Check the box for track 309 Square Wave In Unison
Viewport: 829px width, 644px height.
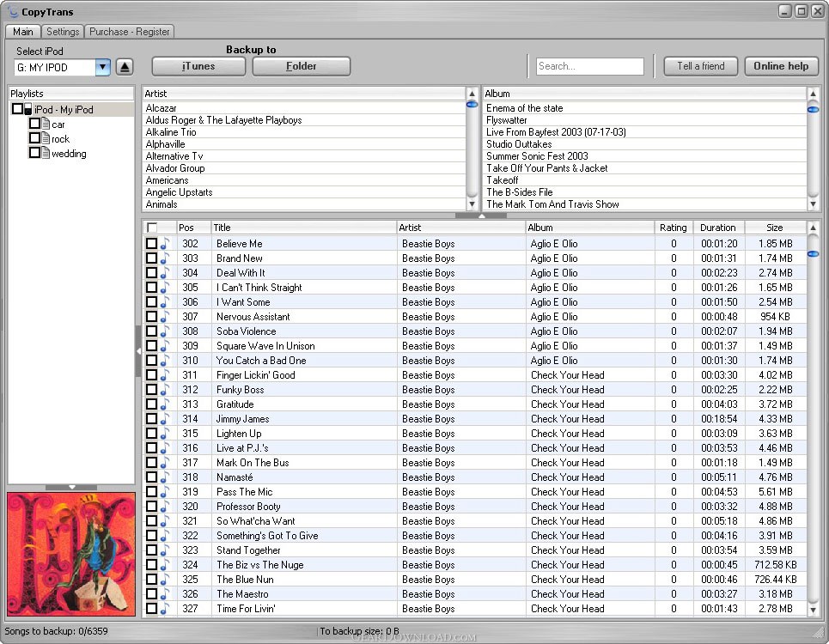152,345
